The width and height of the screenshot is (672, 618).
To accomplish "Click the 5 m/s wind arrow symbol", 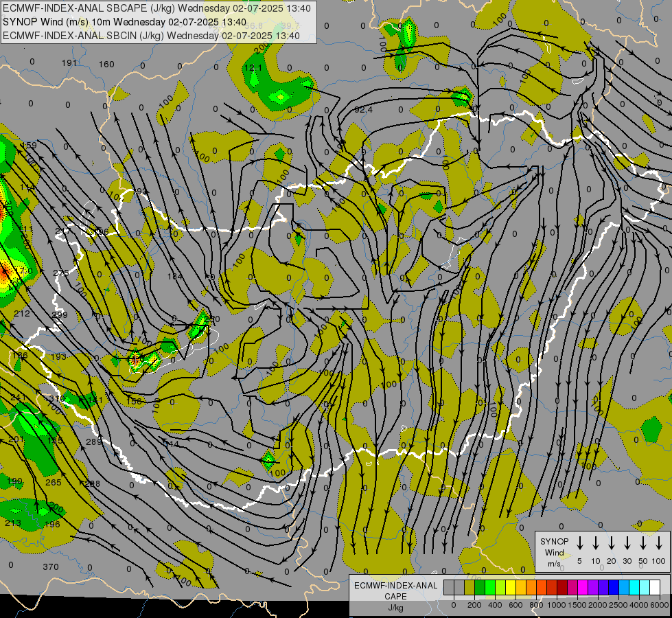I will 579,543.
